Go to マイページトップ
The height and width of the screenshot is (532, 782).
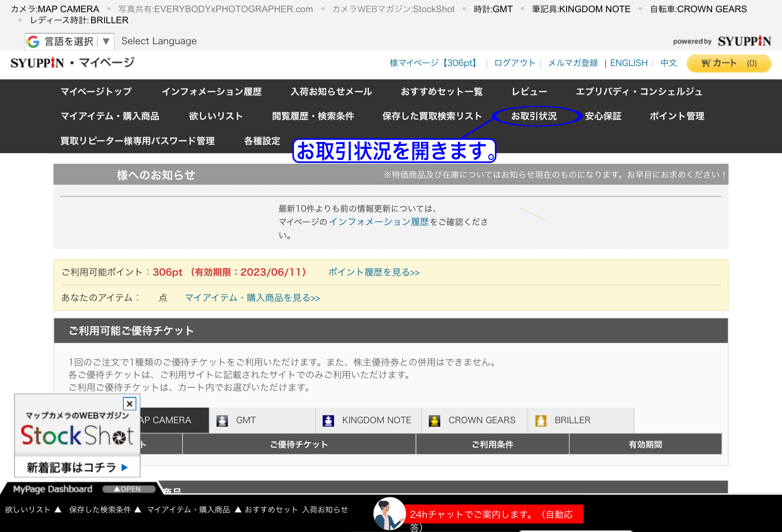(96, 92)
